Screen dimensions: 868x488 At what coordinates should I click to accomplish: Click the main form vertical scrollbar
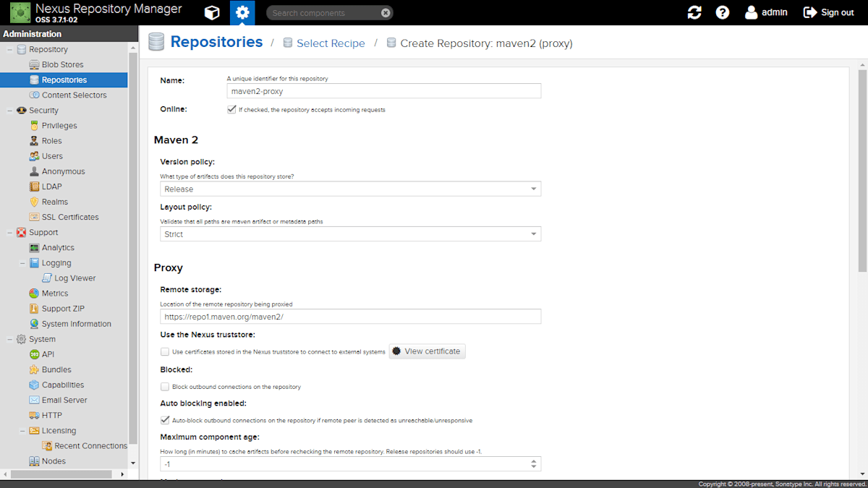[862, 170]
